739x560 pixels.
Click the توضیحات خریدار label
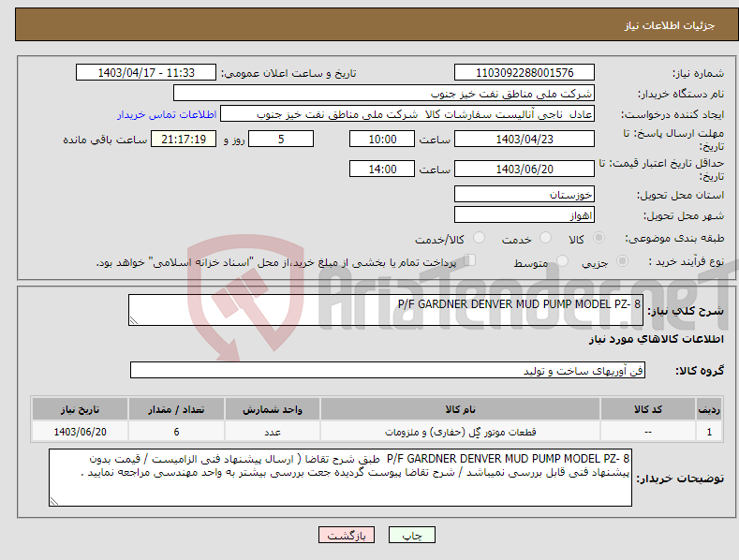point(680,479)
